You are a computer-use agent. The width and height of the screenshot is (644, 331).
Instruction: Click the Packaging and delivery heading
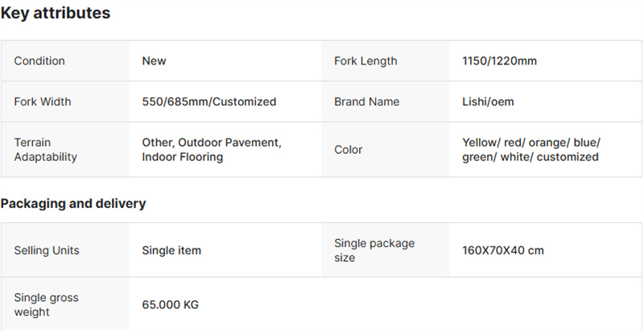(73, 203)
